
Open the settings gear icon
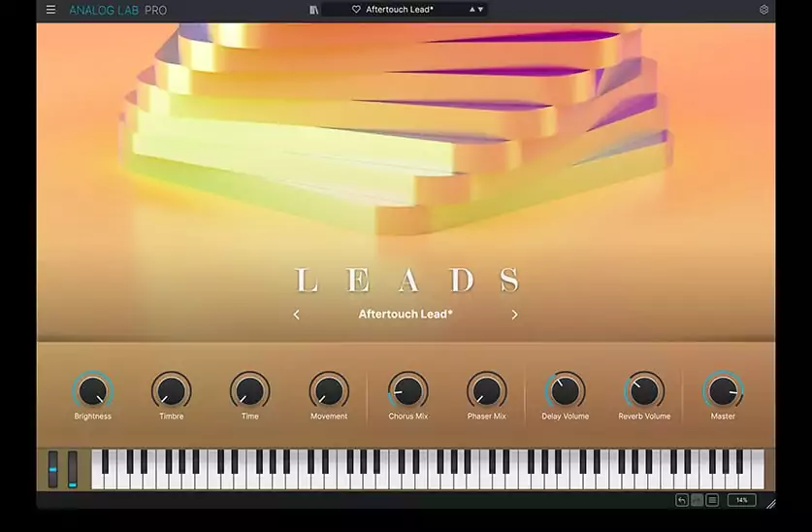pyautogui.click(x=763, y=10)
